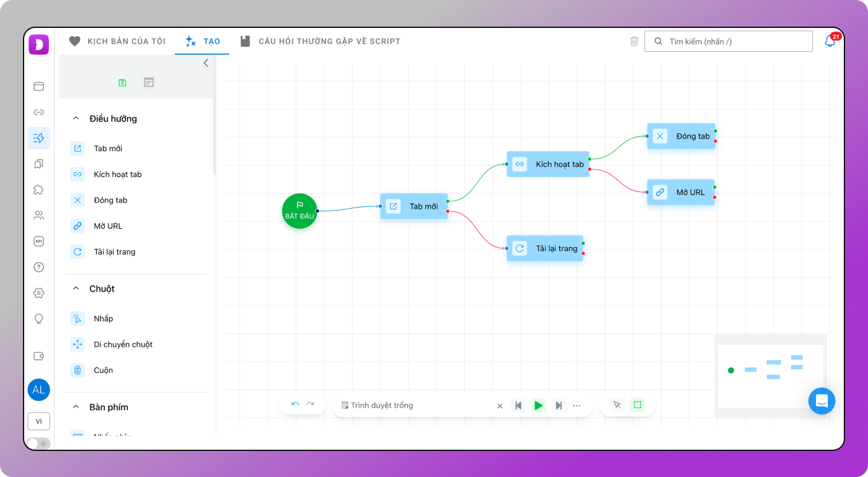Collapse the Bàn phím section

pyautogui.click(x=76, y=407)
